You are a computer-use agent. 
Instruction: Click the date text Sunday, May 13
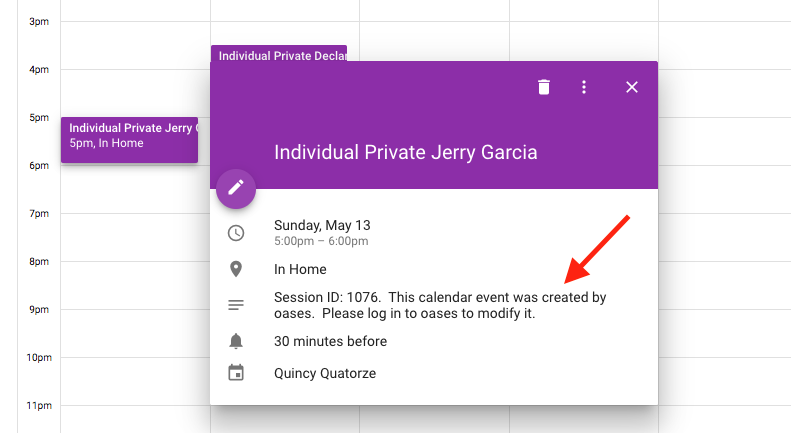(322, 225)
